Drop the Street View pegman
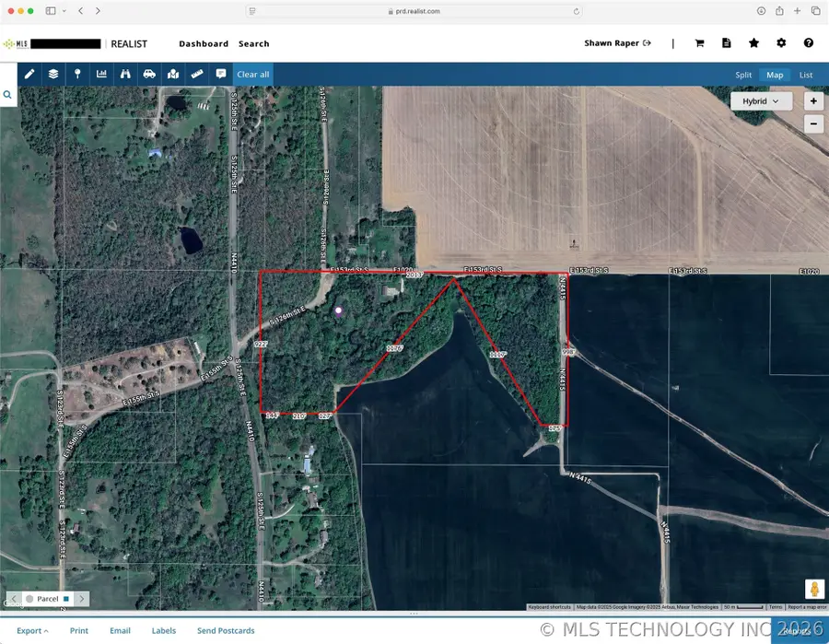Screen dimensions: 829x644 pos(813,589)
